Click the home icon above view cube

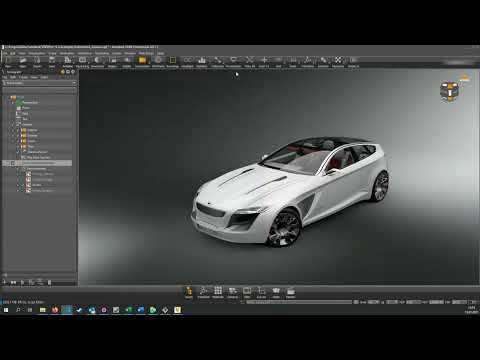[x=464, y=79]
